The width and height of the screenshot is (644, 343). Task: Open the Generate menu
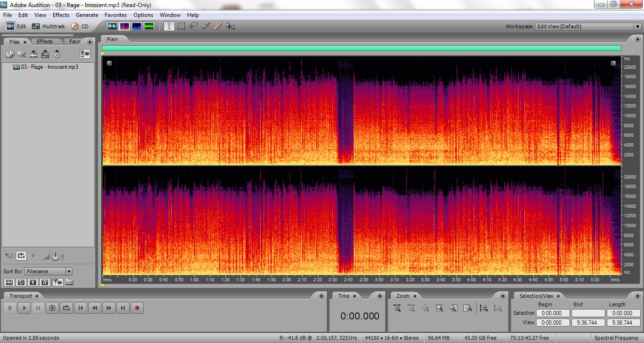tap(87, 15)
